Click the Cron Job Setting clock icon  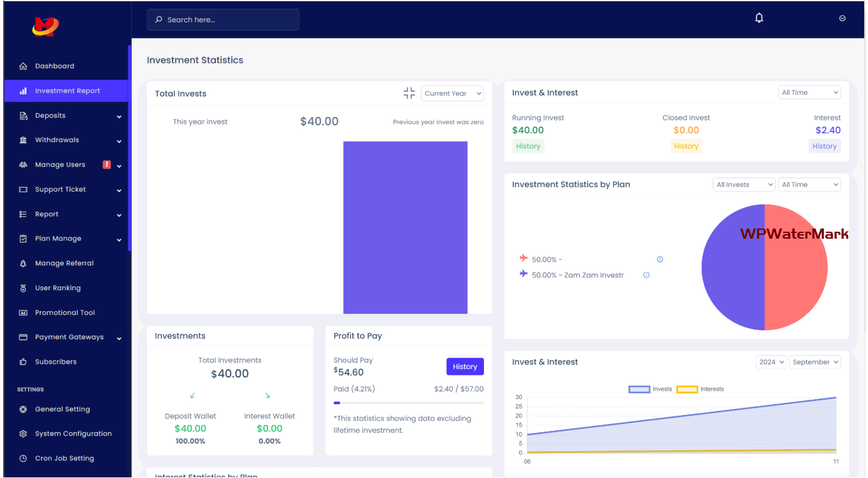click(x=24, y=458)
